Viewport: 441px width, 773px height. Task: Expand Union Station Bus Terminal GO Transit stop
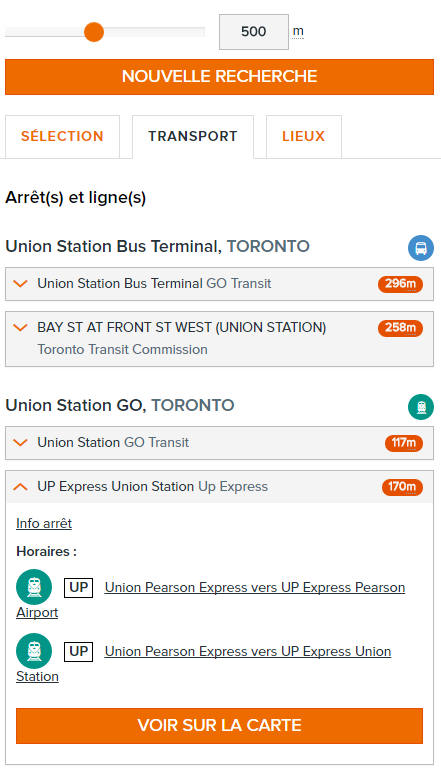click(219, 284)
